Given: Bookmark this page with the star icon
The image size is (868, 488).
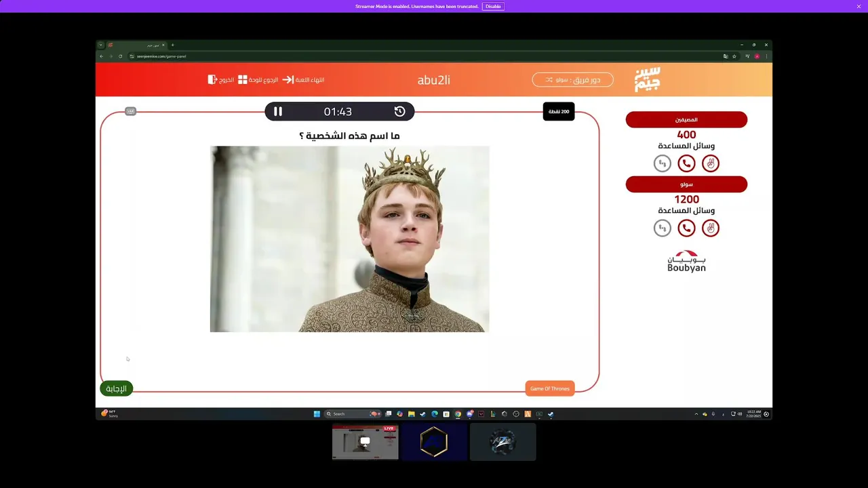Looking at the screenshot, I should pos(734,56).
